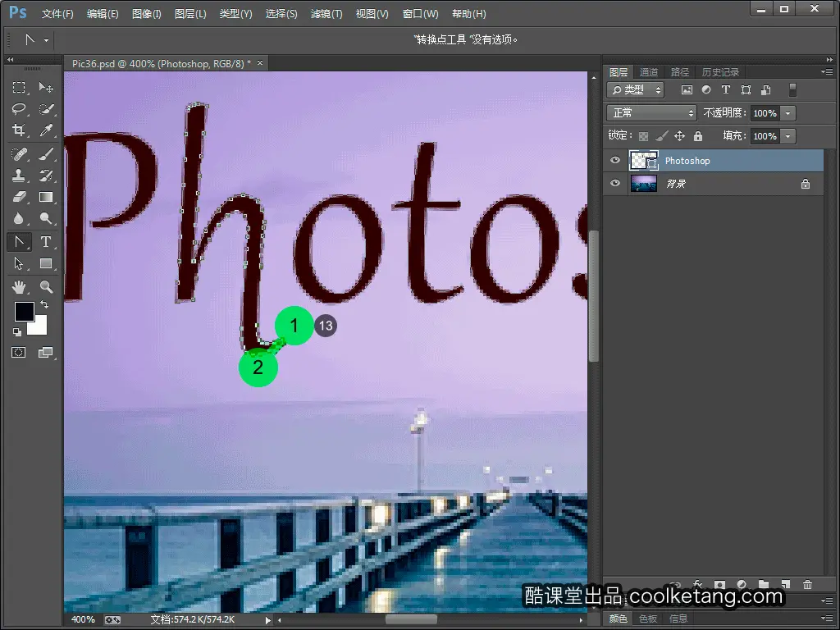This screenshot has height=630, width=840.
Task: Select the Gradient tool
Action: click(x=46, y=197)
